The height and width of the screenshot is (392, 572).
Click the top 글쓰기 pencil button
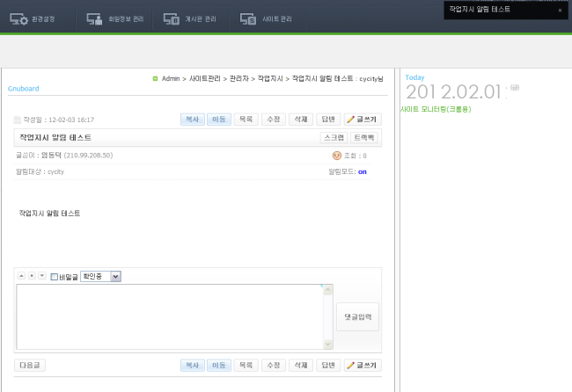[363, 120]
